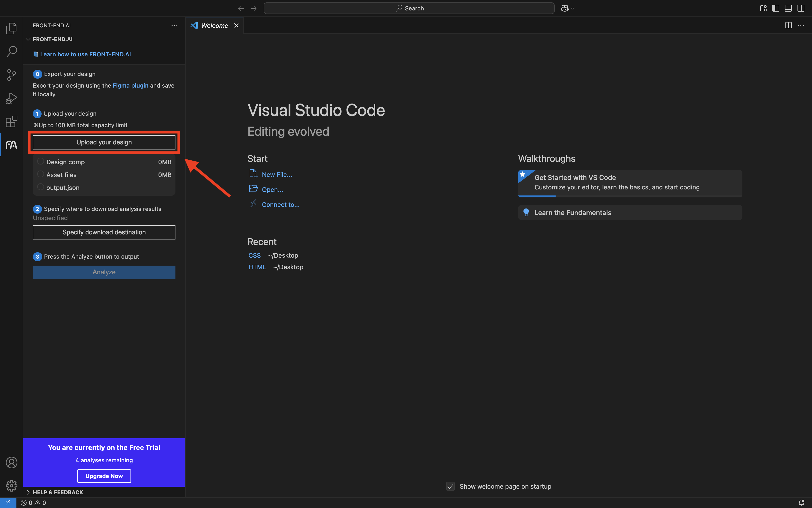Click the Open folder icon under Start
Viewport: 812px width, 508px height.
click(x=253, y=189)
